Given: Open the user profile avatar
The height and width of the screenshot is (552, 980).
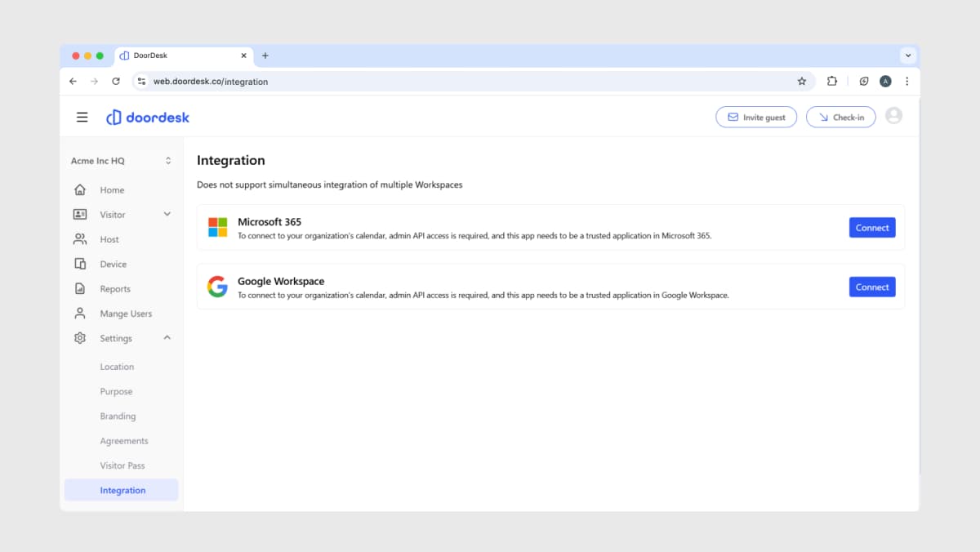Looking at the screenshot, I should 893,116.
